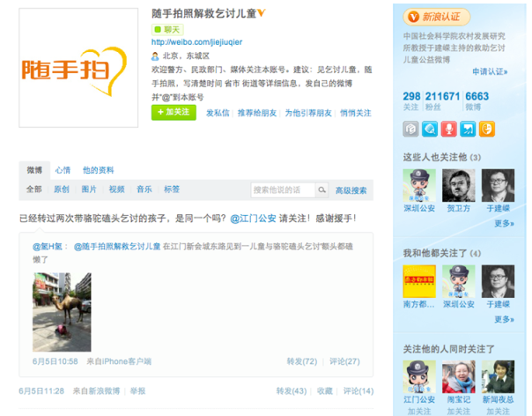Click 推荐给朋友 link
532x416 pixels.
click(257, 113)
